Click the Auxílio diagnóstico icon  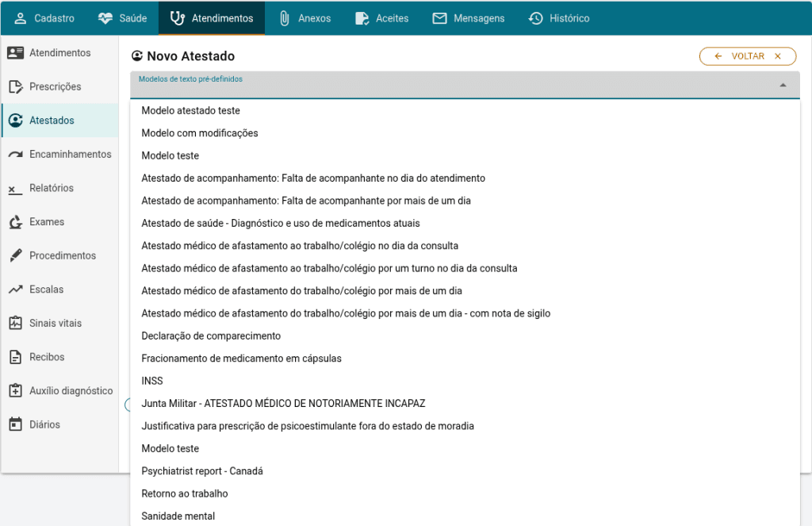(x=16, y=391)
